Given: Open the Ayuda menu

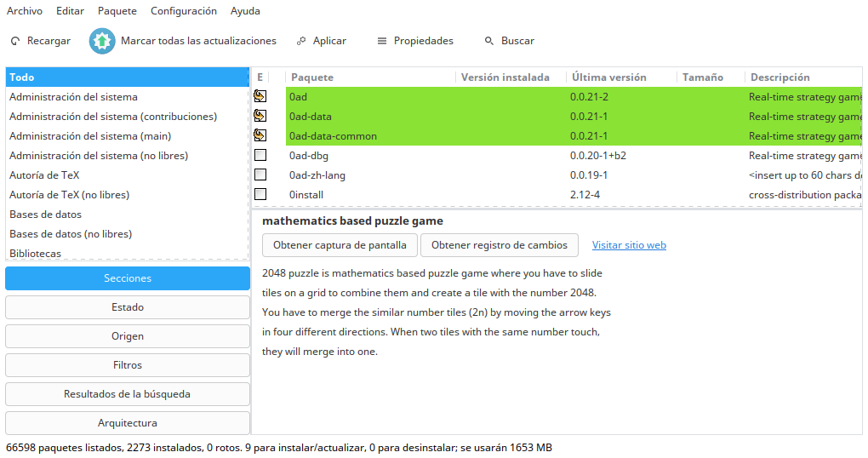Looking at the screenshot, I should [245, 11].
